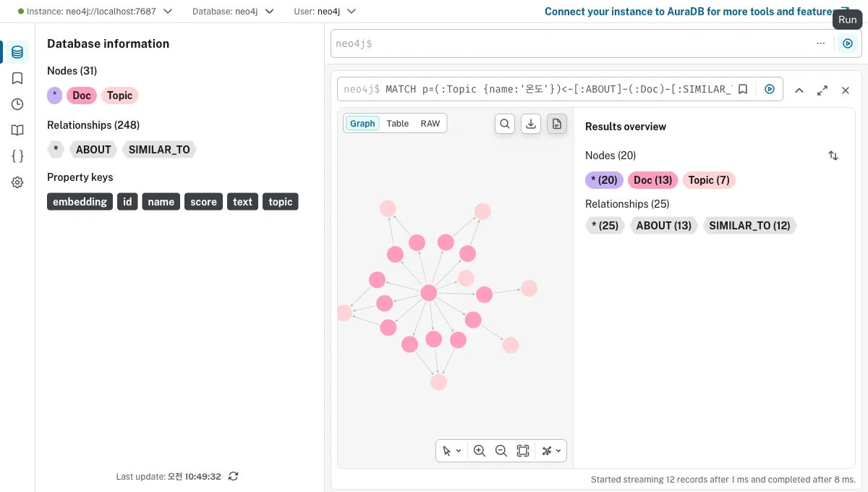Select the Doc (13) chip in overview
This screenshot has height=492, width=868.
[x=653, y=180]
